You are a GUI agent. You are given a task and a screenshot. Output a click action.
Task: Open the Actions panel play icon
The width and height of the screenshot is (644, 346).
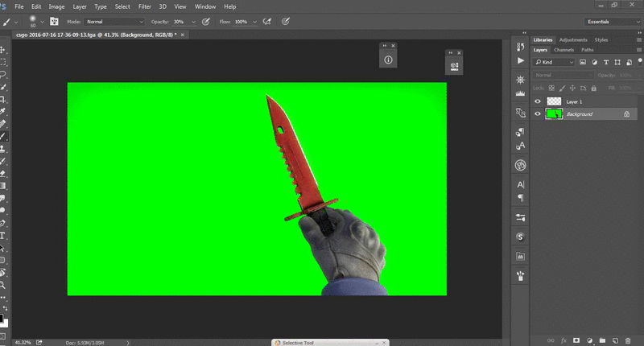point(520,60)
